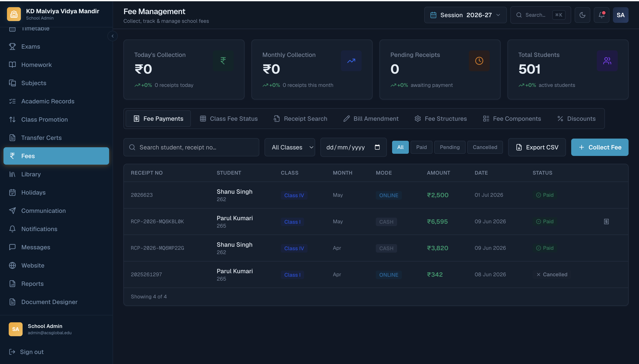Click the rupee icon on Today's Collection card

(x=223, y=61)
